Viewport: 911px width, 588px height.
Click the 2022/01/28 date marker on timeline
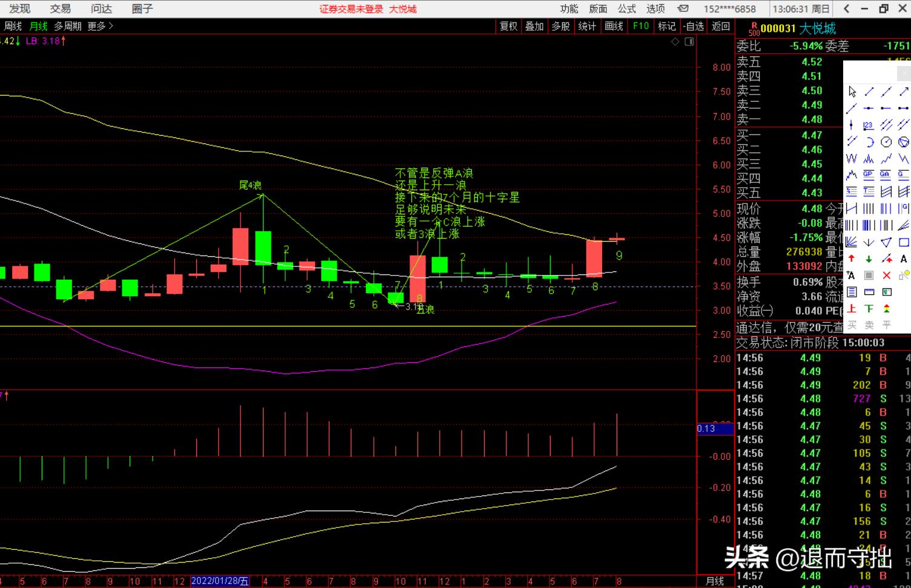coord(220,581)
